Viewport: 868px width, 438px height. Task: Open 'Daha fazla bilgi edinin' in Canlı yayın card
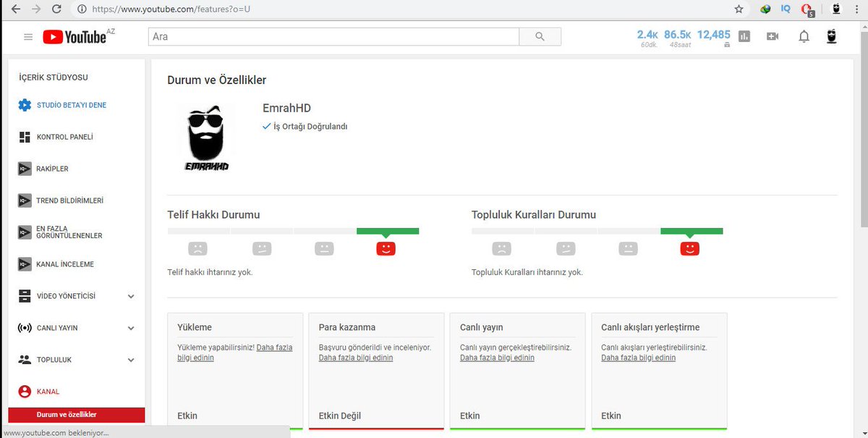coord(497,358)
